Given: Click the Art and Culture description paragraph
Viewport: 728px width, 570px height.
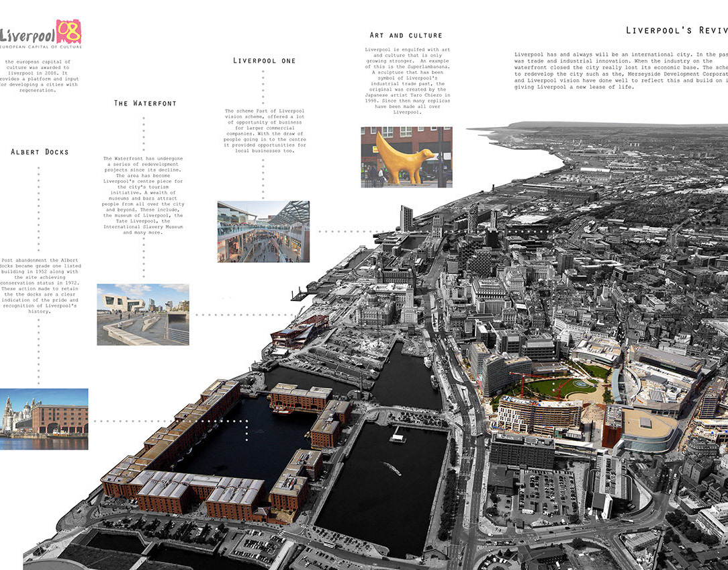Looking at the screenshot, I should 406,81.
